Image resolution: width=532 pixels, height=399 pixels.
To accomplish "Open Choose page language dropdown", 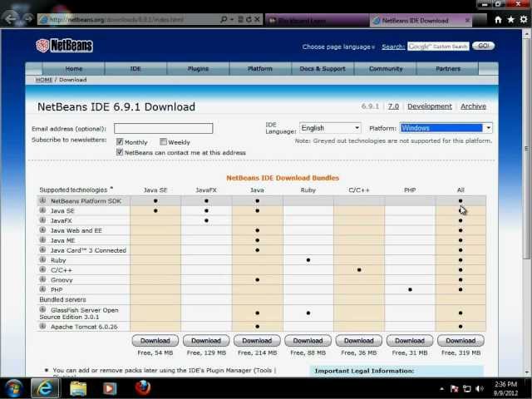I will [x=338, y=47].
